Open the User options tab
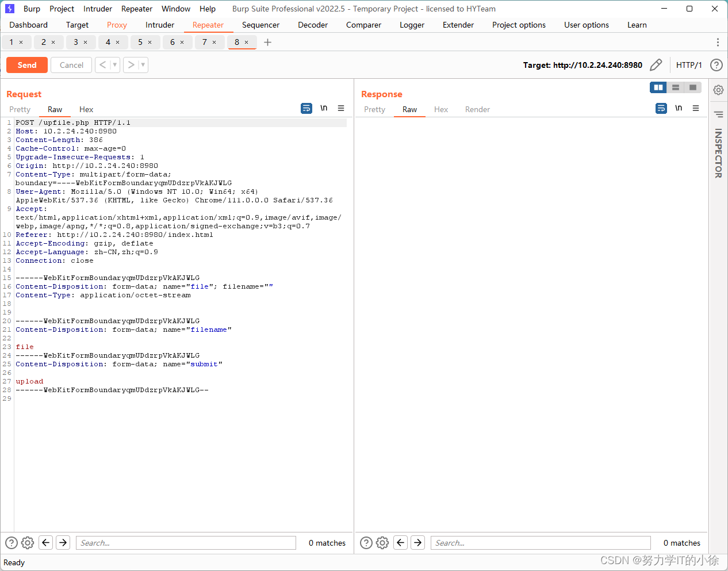This screenshot has width=728, height=571. (587, 25)
